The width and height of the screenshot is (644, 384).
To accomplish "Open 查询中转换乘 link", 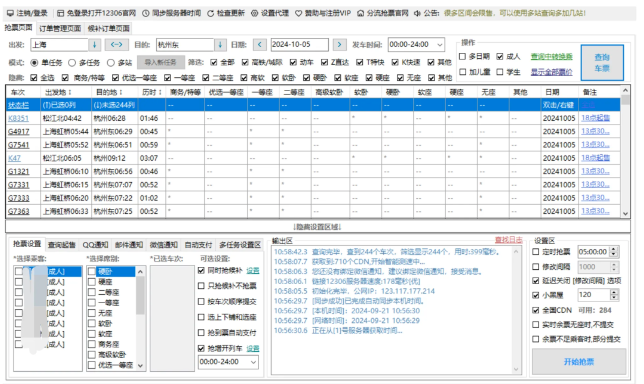I will click(x=552, y=56).
